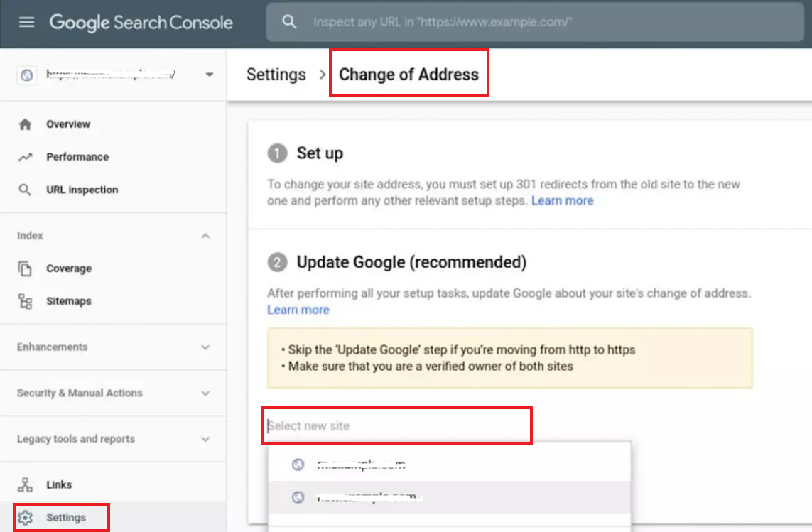Screen dimensions: 812x532
Task: Collapse the Index section
Action: pyautogui.click(x=205, y=236)
